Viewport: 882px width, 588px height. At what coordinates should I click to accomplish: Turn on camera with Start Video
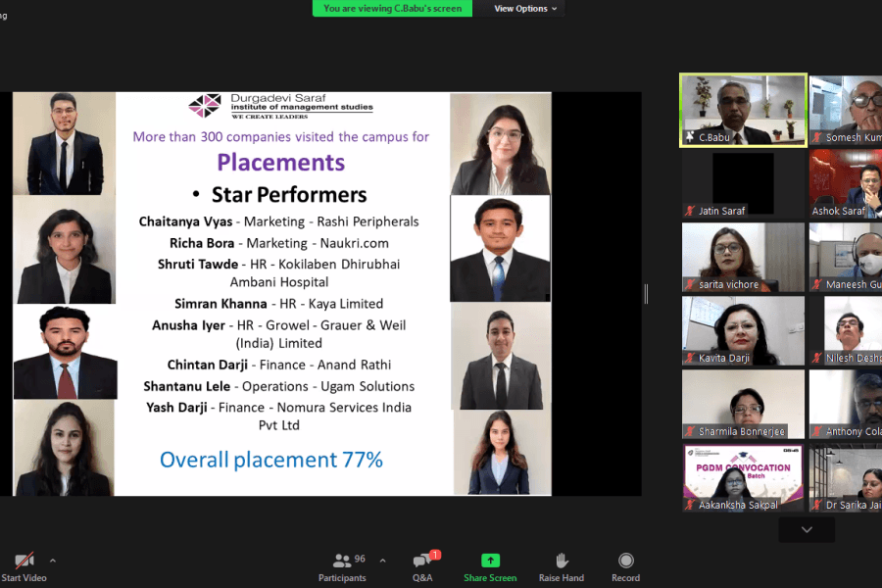(24, 567)
